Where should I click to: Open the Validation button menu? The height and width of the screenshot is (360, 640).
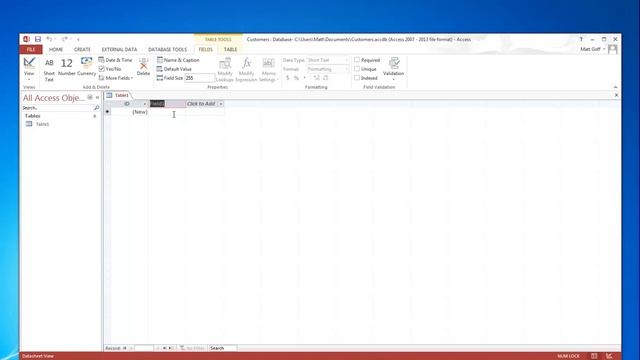tap(393, 69)
